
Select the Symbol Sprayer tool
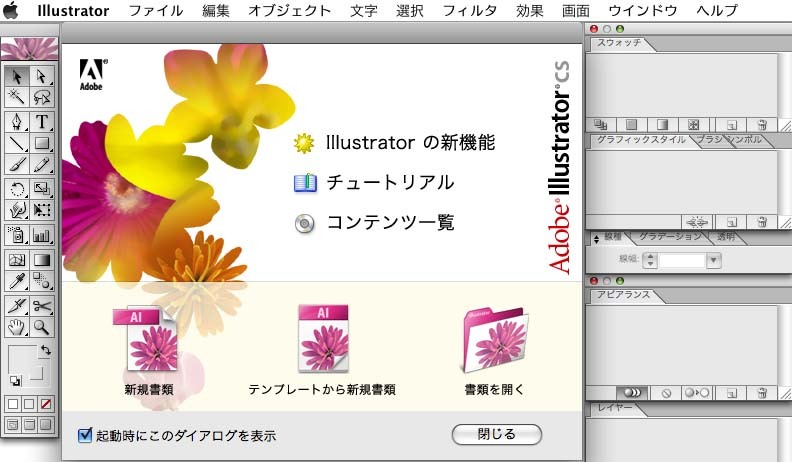click(17, 235)
